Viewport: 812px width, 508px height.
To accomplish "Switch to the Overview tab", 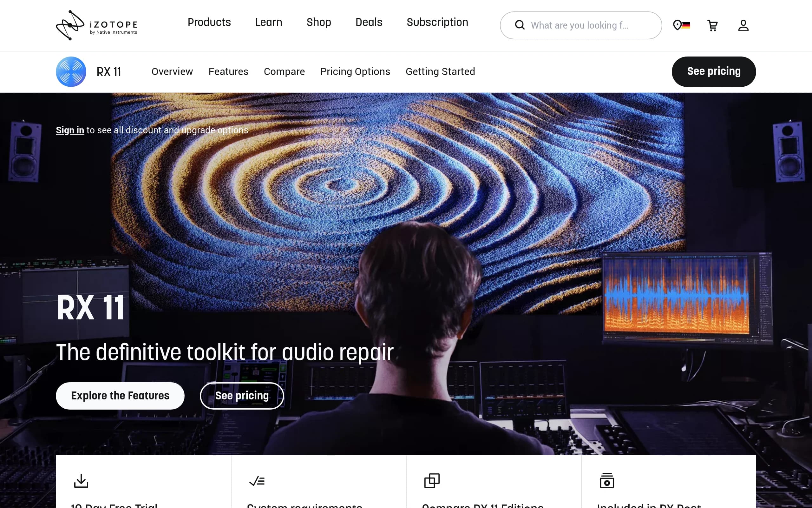I will (x=172, y=71).
